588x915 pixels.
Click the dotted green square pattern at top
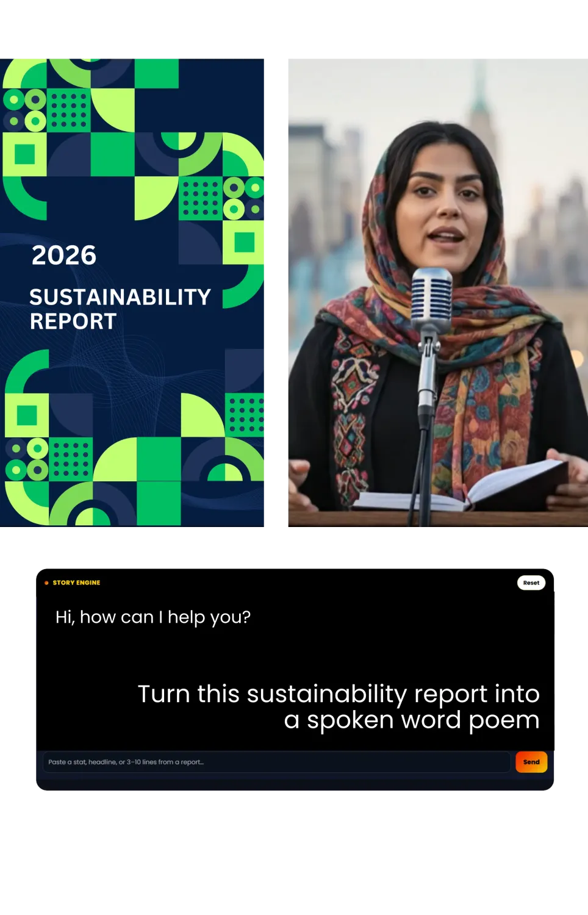[x=68, y=110]
